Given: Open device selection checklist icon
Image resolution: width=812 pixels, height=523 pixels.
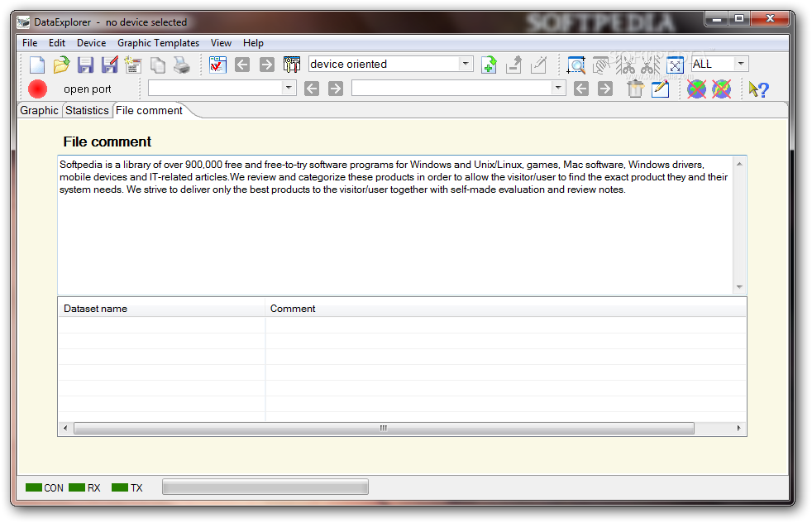Looking at the screenshot, I should [x=217, y=65].
